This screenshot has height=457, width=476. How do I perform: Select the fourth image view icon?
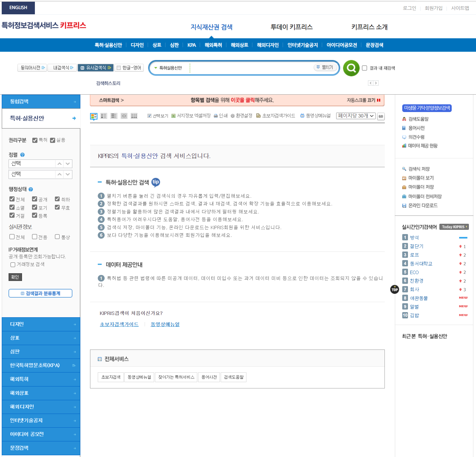point(124,116)
